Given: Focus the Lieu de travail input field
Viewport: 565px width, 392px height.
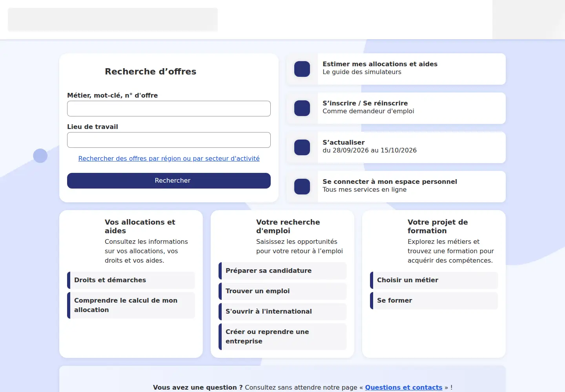Looking at the screenshot, I should pos(169,140).
